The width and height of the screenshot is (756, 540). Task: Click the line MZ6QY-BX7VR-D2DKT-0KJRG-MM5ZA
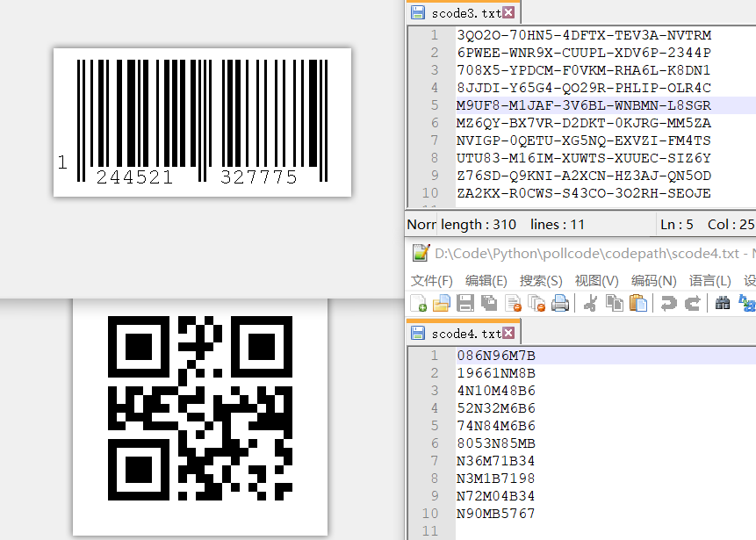point(584,123)
